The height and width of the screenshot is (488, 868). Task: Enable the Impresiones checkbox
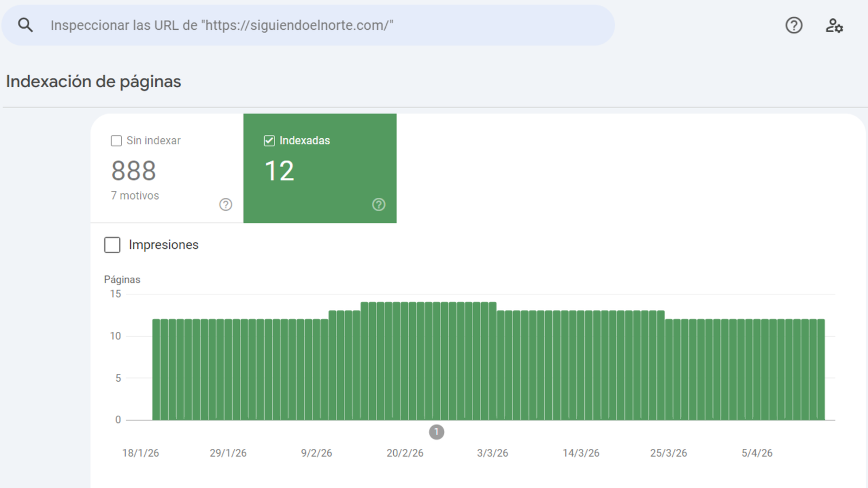pyautogui.click(x=112, y=245)
